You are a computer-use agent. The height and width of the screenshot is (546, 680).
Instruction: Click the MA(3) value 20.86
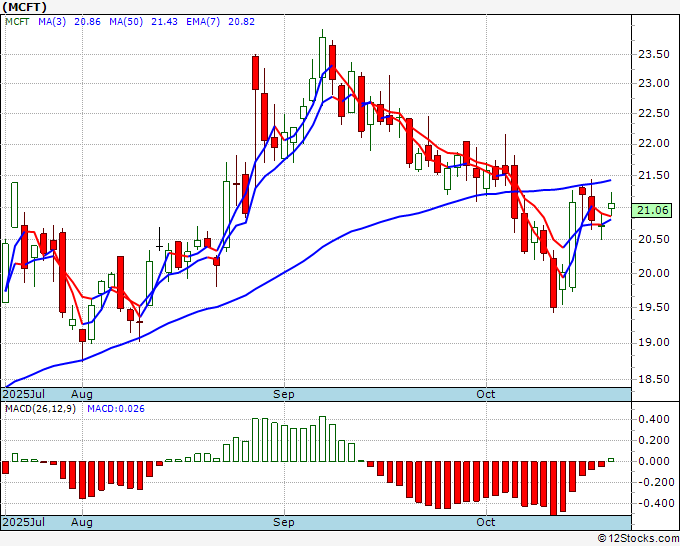click(x=87, y=22)
